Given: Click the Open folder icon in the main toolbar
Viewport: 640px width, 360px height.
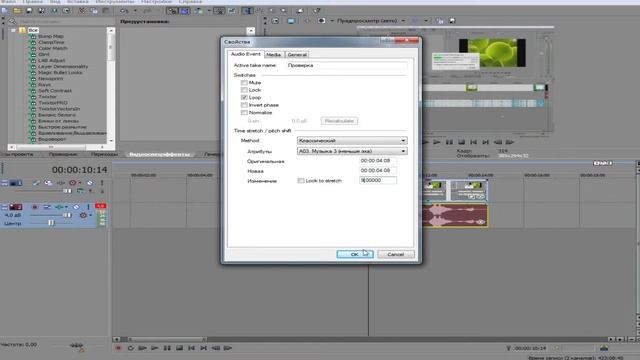Looking at the screenshot, I should tap(17, 11).
